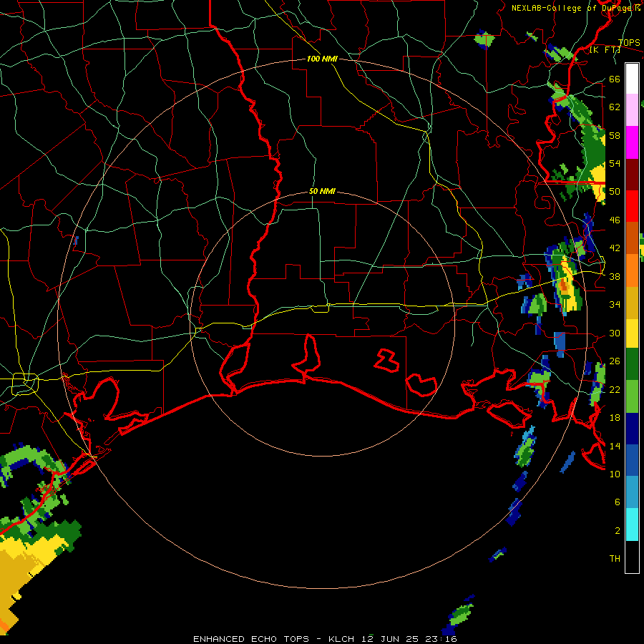The image size is (644, 644).
Task: Click the KLCH station identifier in caption
Action: 343,639
